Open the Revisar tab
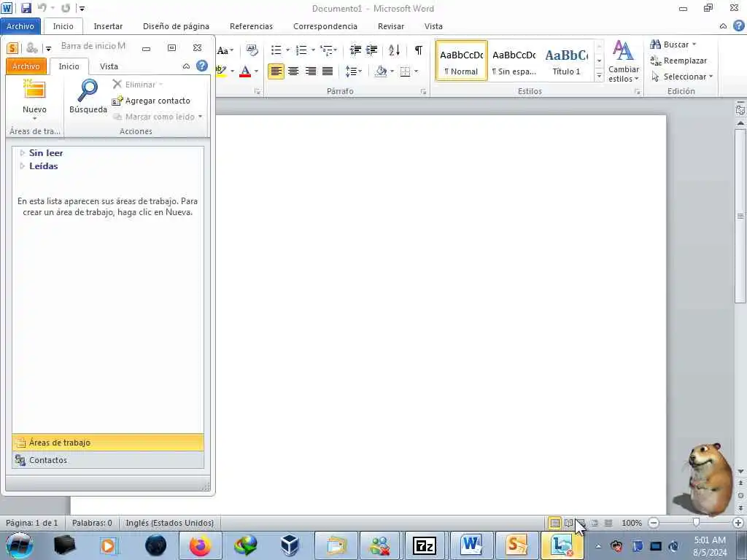 coord(391,26)
